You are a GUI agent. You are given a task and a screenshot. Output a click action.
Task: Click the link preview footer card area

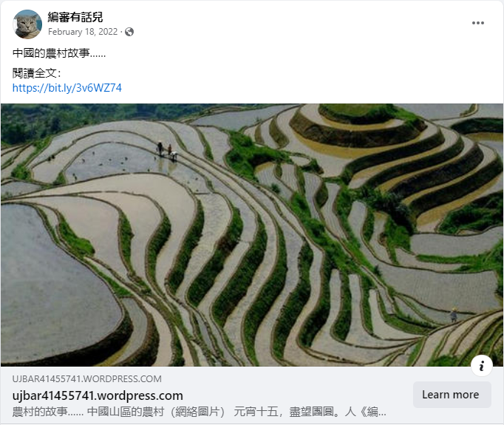pos(252,395)
